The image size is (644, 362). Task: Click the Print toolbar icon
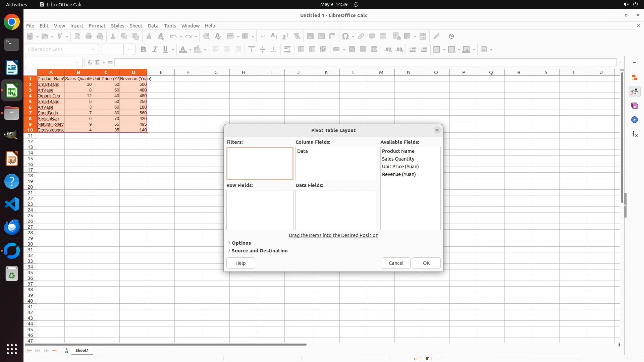pos(89,36)
